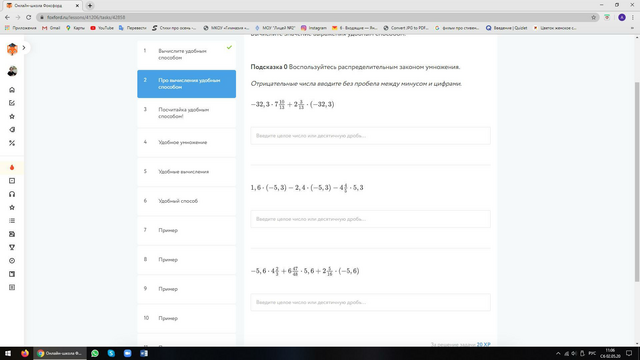Open WhatsApp from the taskbar
The width and height of the screenshot is (640, 360).
coord(95,353)
